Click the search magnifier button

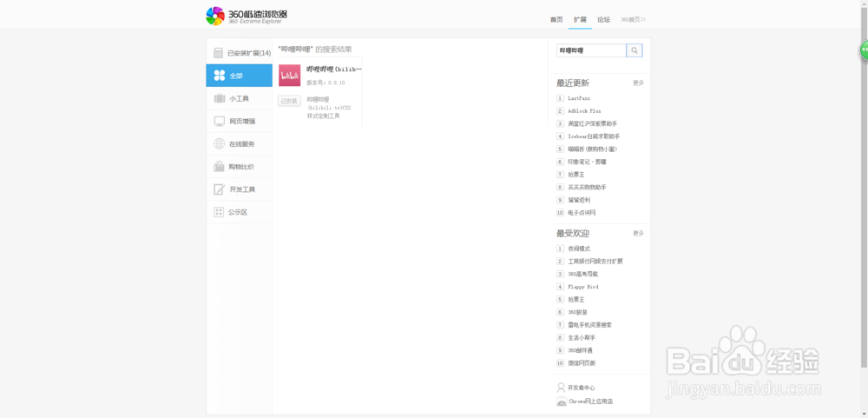(x=635, y=50)
